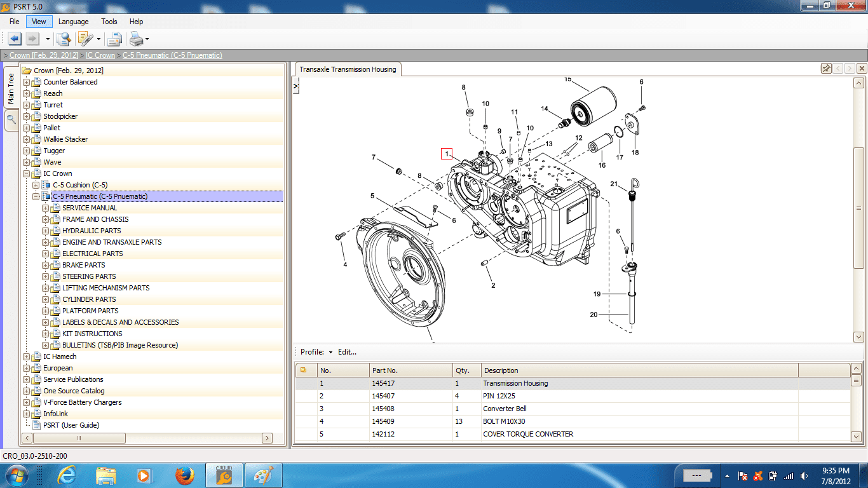This screenshot has width=868, height=488.
Task: Follow the IC Crown breadcrumb link
Action: pos(100,55)
